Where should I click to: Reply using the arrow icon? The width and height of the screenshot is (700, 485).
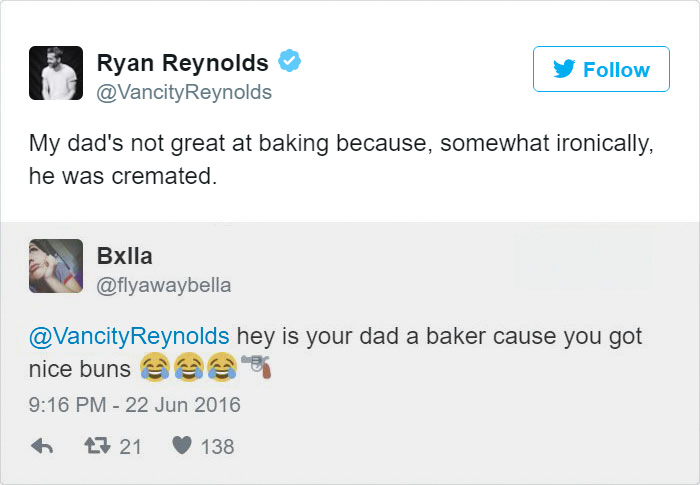(42, 447)
